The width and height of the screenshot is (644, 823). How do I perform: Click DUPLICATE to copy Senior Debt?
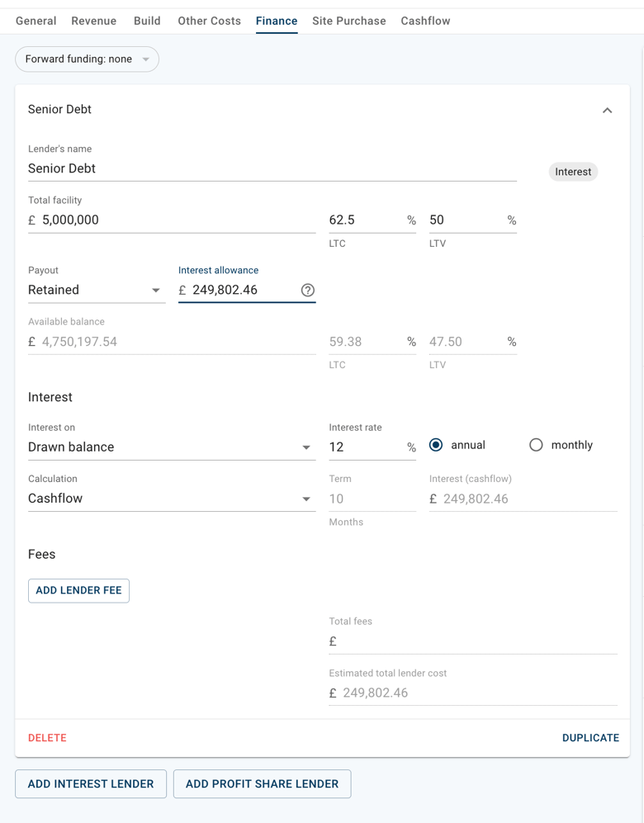tap(590, 737)
